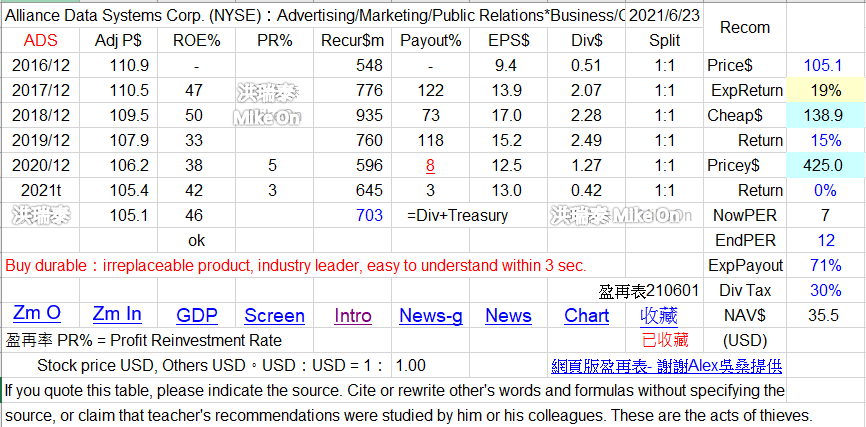Select the ADS ticker header cell
866x427 pixels.
(40, 40)
